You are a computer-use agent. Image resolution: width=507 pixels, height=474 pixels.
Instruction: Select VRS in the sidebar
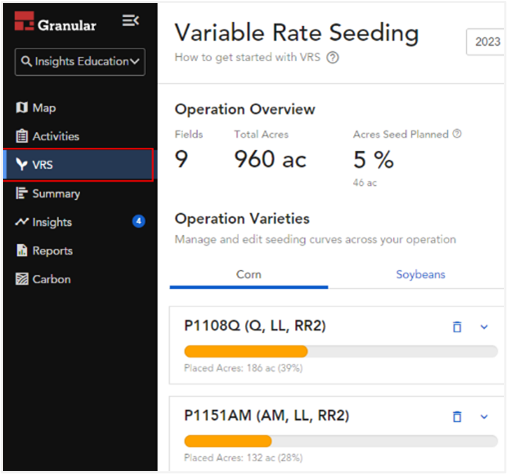(79, 165)
